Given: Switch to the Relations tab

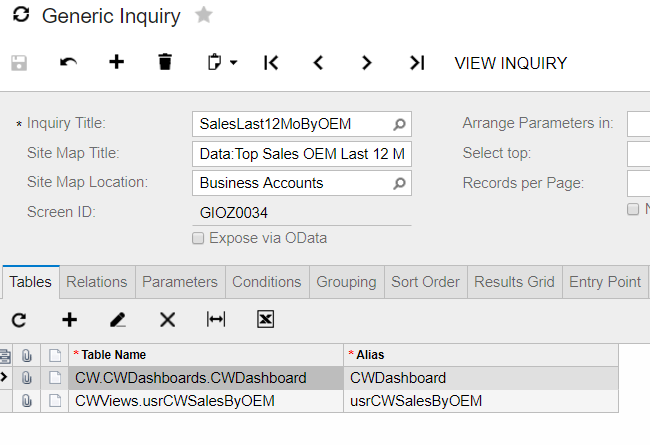Looking at the screenshot, I should click(97, 282).
